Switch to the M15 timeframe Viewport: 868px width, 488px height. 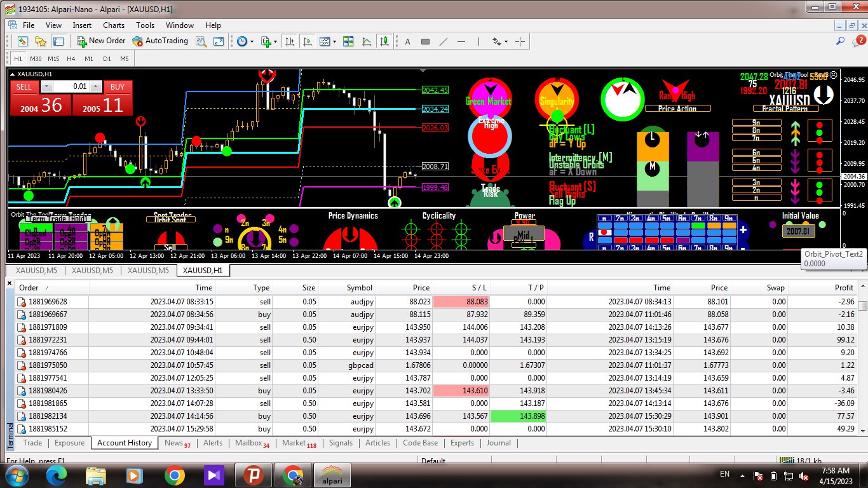click(53, 59)
